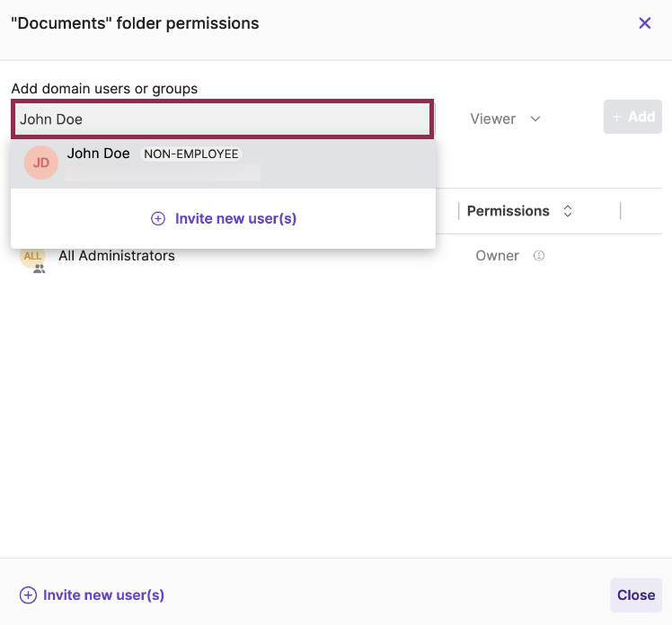Click the sort arrows beside Permissions
This screenshot has height=625, width=672.
click(x=567, y=211)
